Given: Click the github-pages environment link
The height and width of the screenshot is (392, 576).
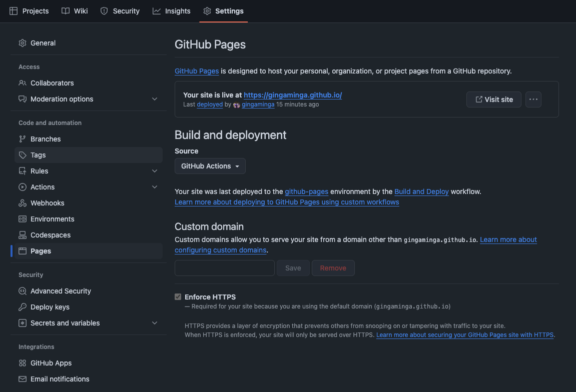Looking at the screenshot, I should (x=306, y=191).
